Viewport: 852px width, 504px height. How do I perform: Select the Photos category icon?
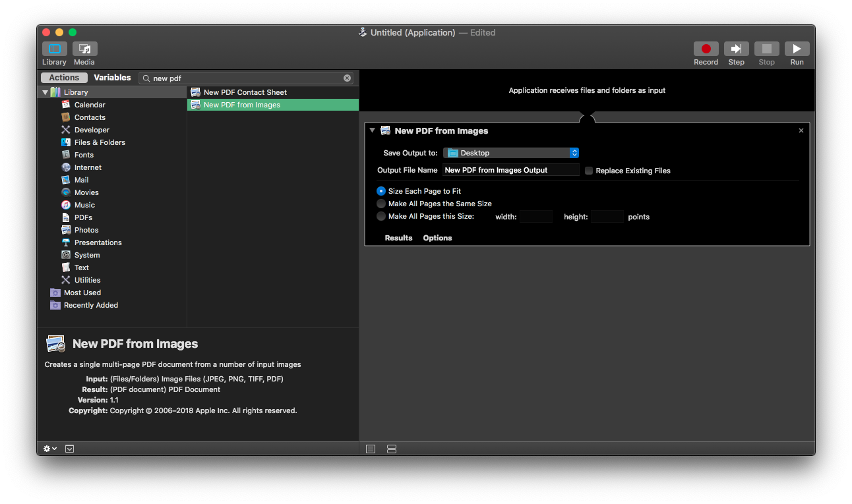(66, 230)
